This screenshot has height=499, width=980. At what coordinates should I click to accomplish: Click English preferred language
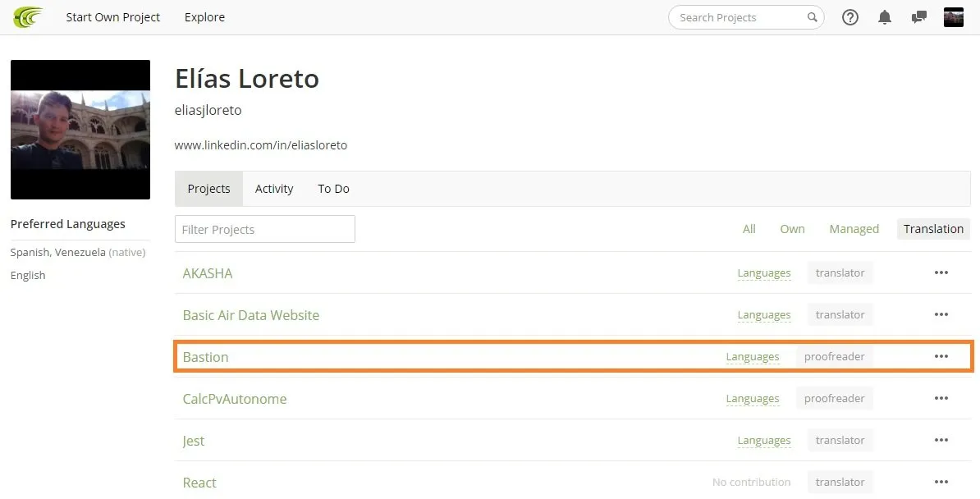(28, 275)
